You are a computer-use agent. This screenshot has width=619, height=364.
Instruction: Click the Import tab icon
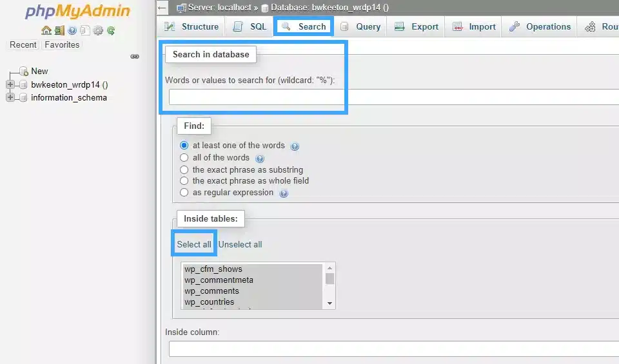[x=458, y=26]
